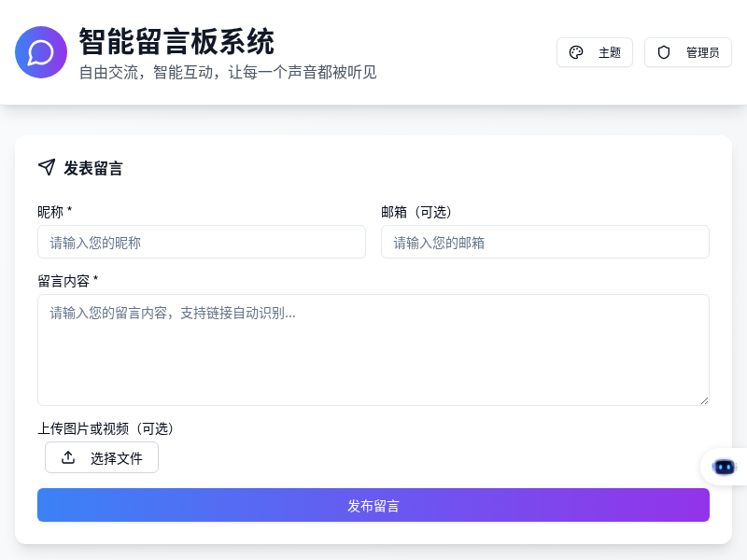747x560 pixels.
Task: Click the shield admin icon
Action: click(x=663, y=52)
